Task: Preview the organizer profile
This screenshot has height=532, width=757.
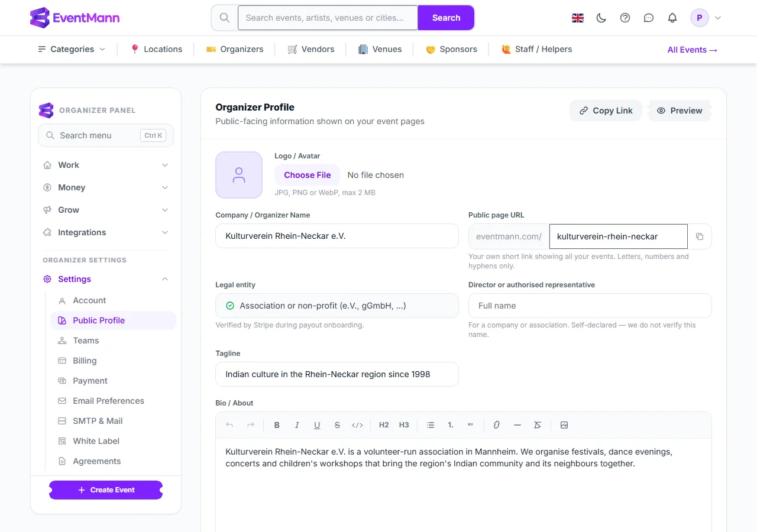Action: pyautogui.click(x=680, y=111)
